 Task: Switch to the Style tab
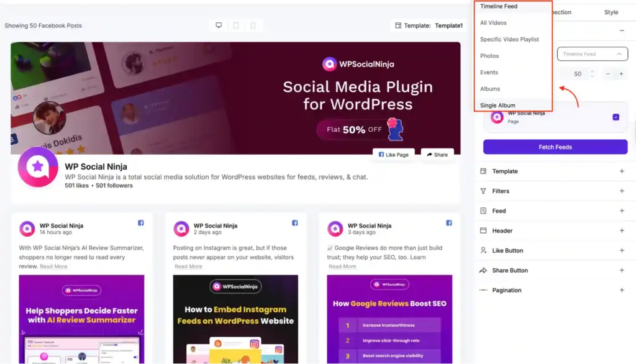pyautogui.click(x=611, y=12)
